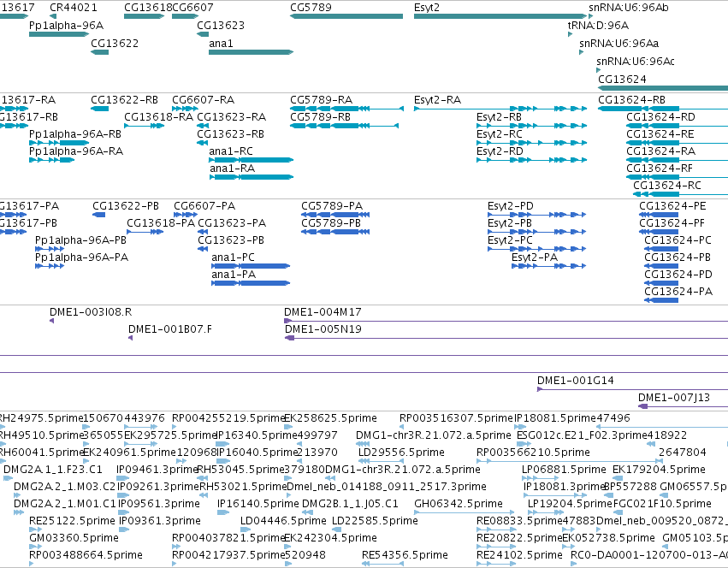Viewport: 728px width, 568px height.
Task: Click the tRNA:D:96A marker
Action: pyautogui.click(x=570, y=34)
